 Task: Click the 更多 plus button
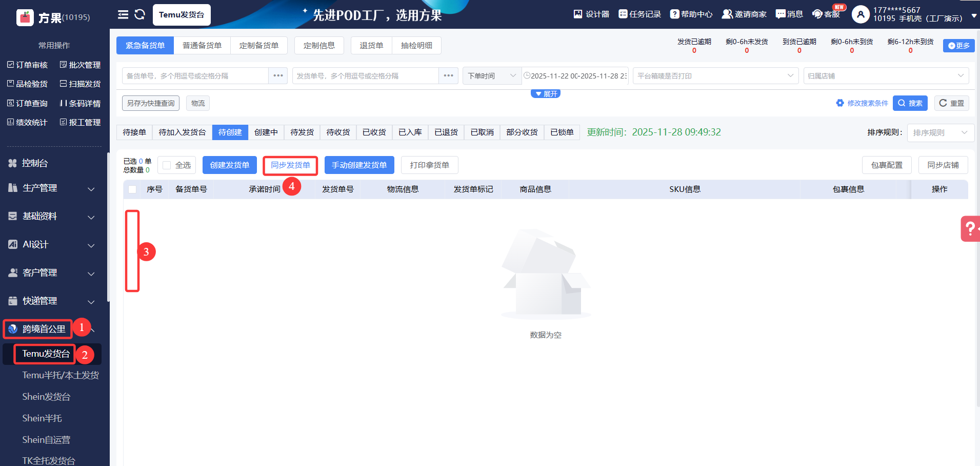point(958,46)
